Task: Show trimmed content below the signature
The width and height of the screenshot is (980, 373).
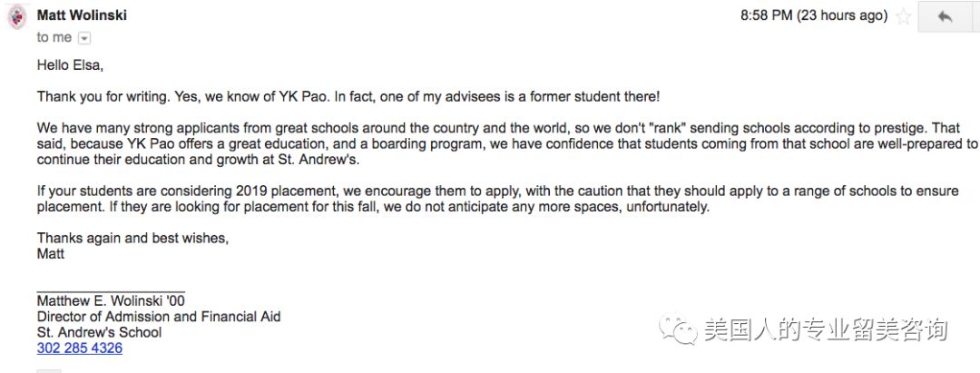Action: pyautogui.click(x=49, y=370)
